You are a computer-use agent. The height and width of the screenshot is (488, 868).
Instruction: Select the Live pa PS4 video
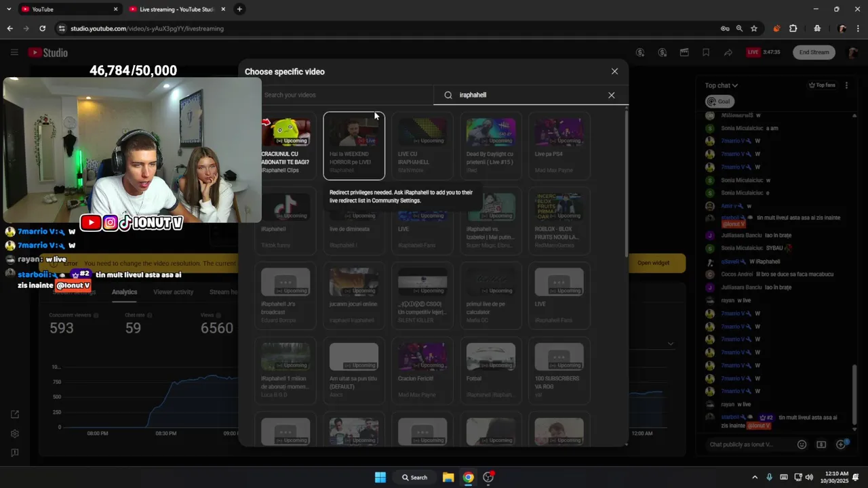[559, 146]
